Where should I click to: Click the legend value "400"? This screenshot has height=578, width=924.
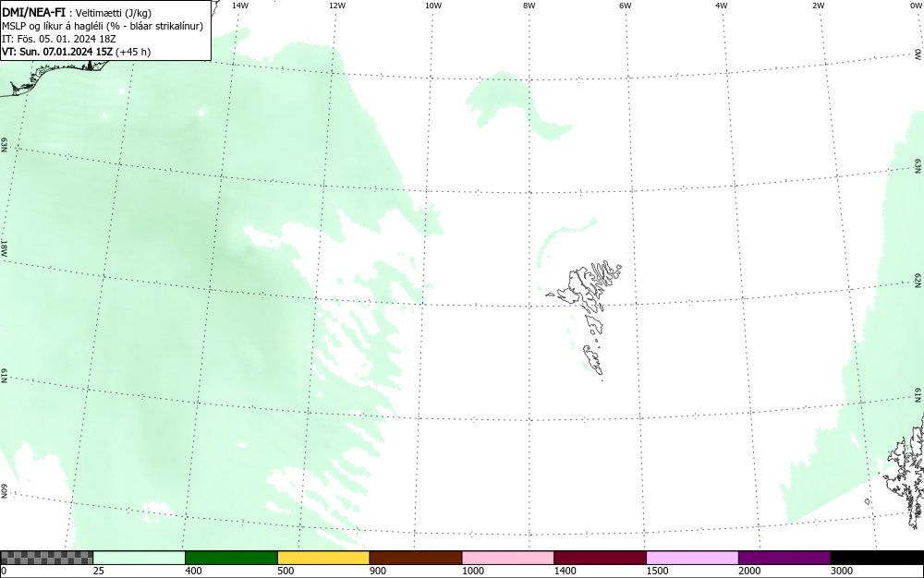[x=193, y=571]
